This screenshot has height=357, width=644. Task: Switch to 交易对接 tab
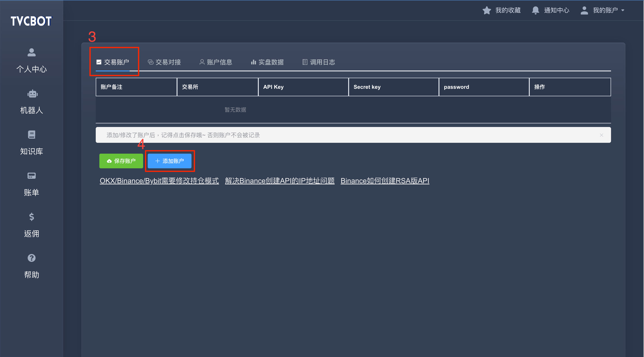pyautogui.click(x=166, y=62)
